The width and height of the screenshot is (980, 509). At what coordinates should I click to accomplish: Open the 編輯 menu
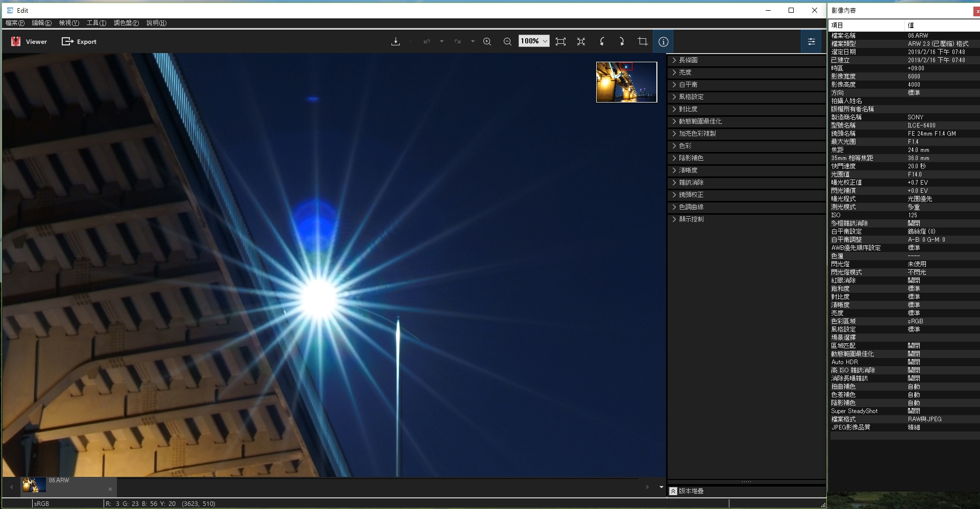click(x=42, y=23)
